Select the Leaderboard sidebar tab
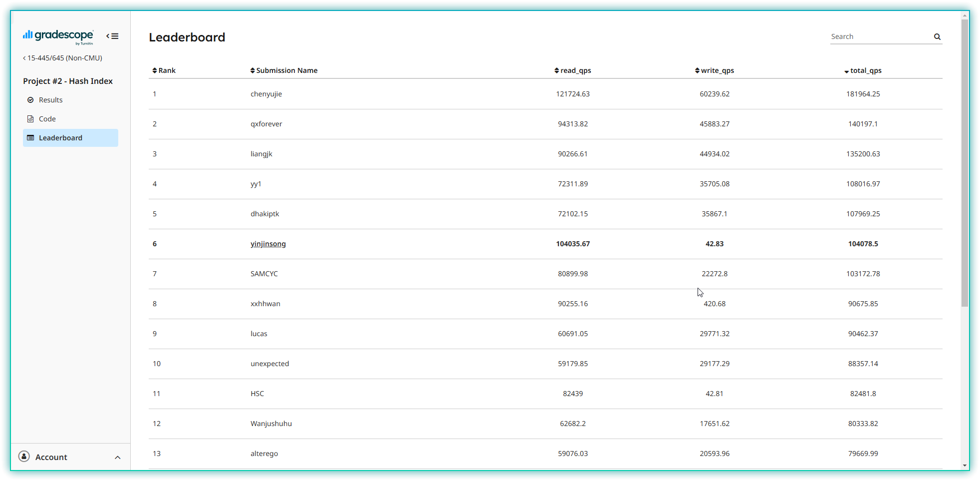The image size is (980, 481). pos(61,137)
